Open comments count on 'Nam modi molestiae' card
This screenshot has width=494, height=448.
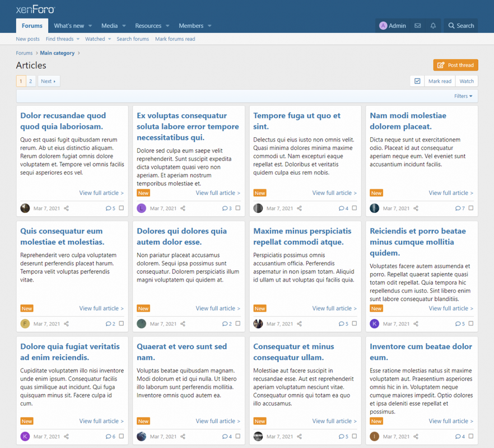(460, 208)
